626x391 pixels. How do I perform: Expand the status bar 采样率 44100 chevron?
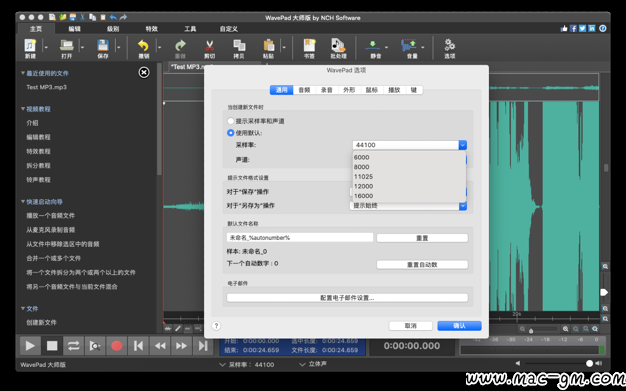pyautogui.click(x=222, y=365)
